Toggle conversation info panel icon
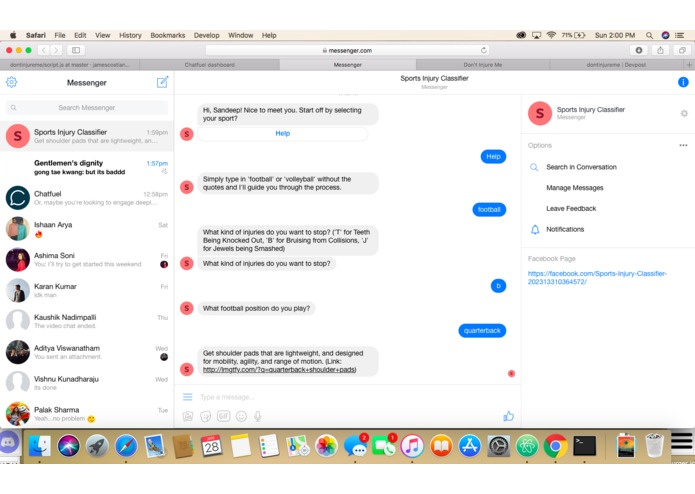This screenshot has height=494, width=695. click(x=683, y=82)
